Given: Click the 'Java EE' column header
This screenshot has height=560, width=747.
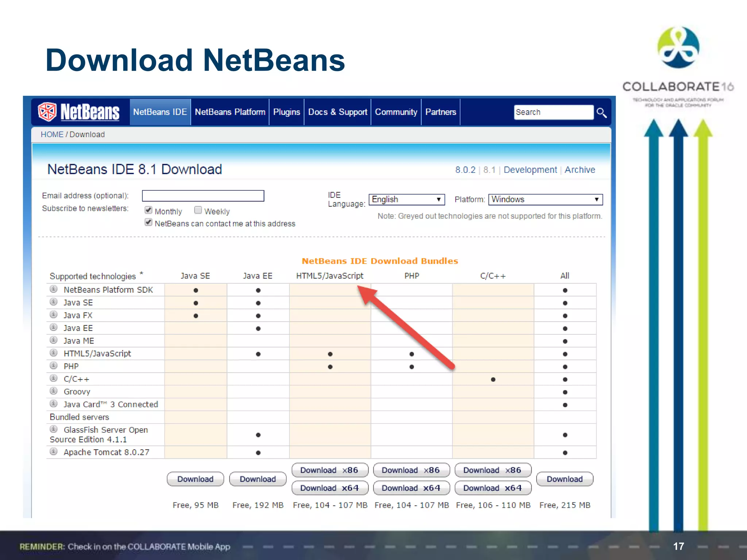Looking at the screenshot, I should pos(258,276).
